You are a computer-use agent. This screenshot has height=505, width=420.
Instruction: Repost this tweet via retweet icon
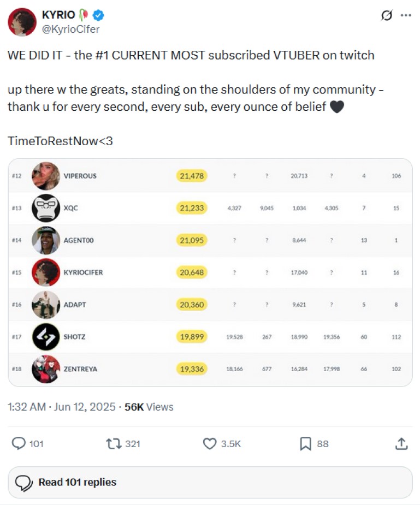pyautogui.click(x=115, y=444)
